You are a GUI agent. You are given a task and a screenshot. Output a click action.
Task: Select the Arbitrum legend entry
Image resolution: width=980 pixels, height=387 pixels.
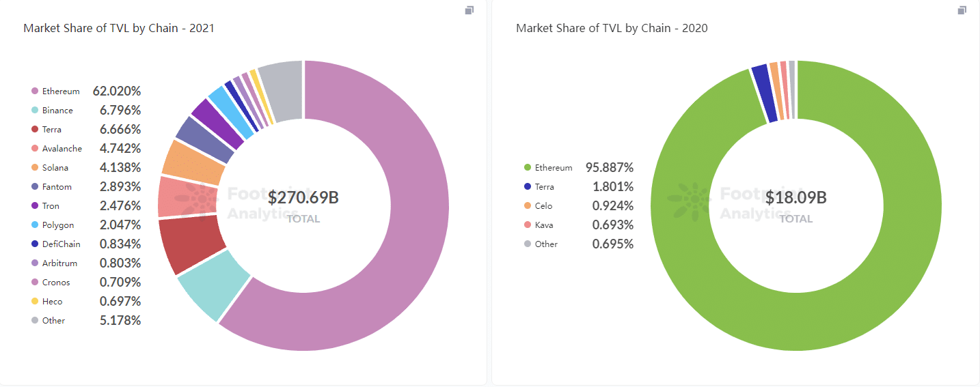tap(59, 263)
